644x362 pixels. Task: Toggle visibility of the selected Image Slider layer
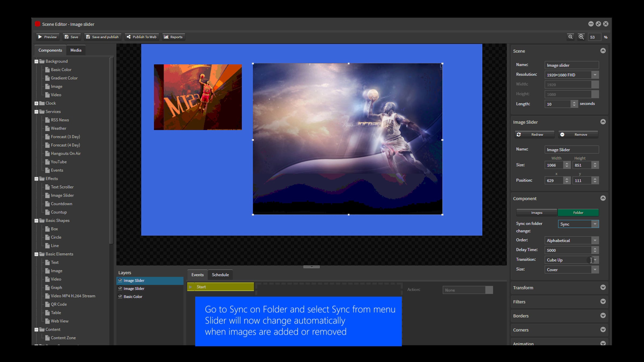120,280
